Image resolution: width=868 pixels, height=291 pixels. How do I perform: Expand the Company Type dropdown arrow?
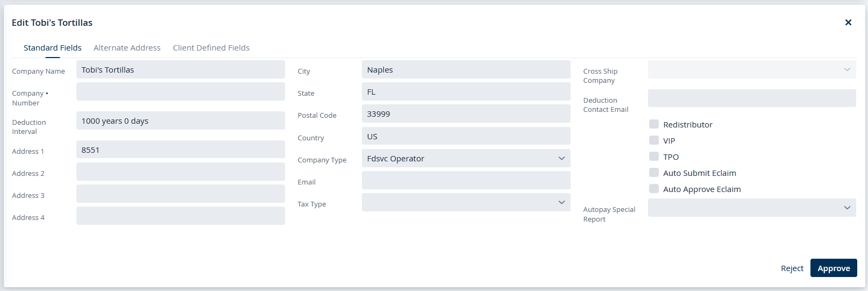point(561,158)
